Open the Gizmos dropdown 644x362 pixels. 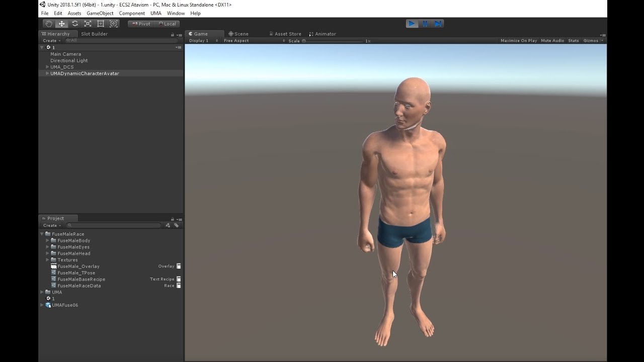593,41
